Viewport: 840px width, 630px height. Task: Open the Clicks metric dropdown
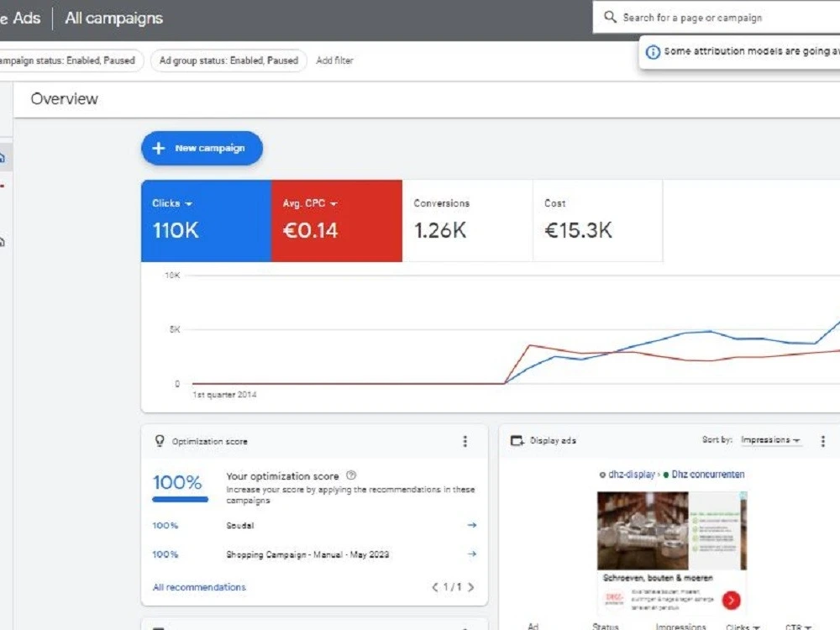coord(172,203)
